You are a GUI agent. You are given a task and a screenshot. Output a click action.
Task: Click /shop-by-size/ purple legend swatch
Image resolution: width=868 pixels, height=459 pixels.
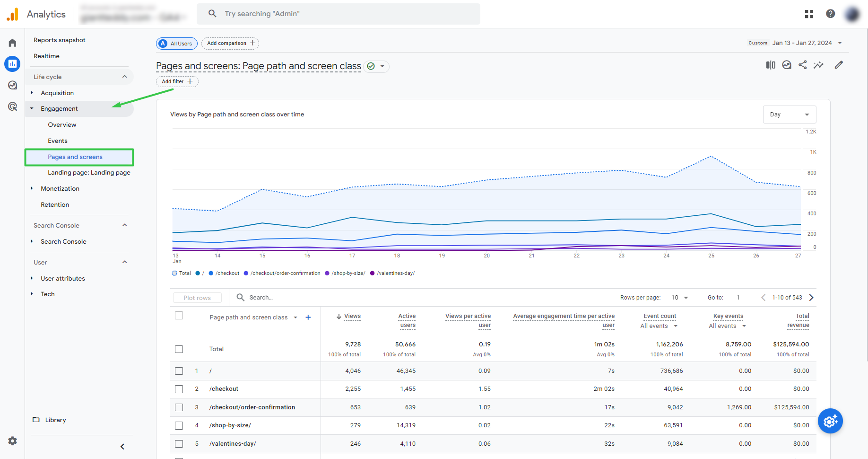click(327, 273)
